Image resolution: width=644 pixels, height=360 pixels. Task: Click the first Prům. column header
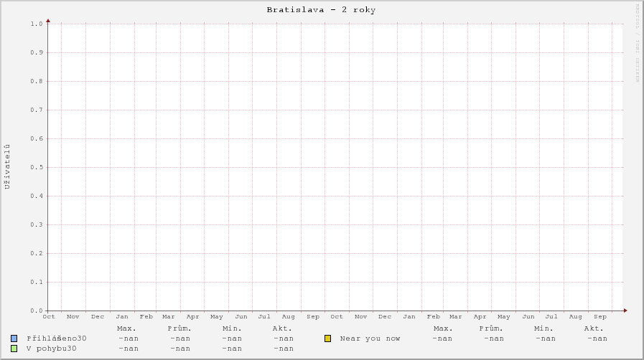point(179,329)
